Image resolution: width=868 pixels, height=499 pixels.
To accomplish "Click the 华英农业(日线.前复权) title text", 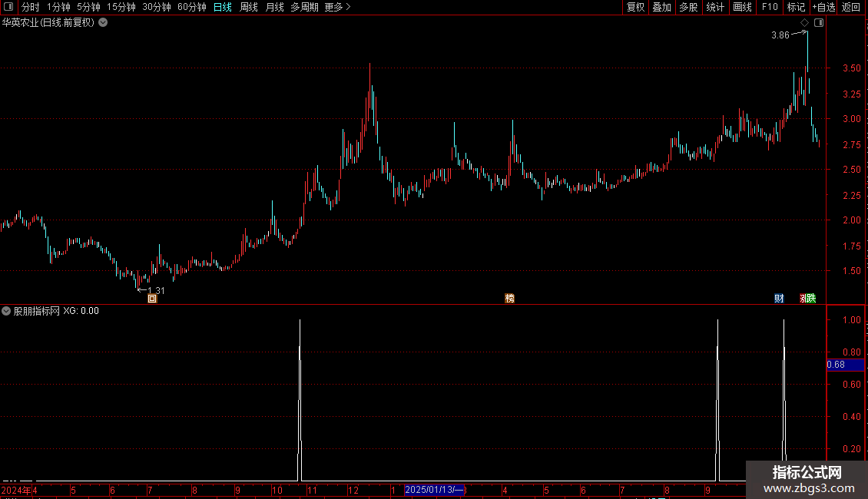I will tap(48, 23).
